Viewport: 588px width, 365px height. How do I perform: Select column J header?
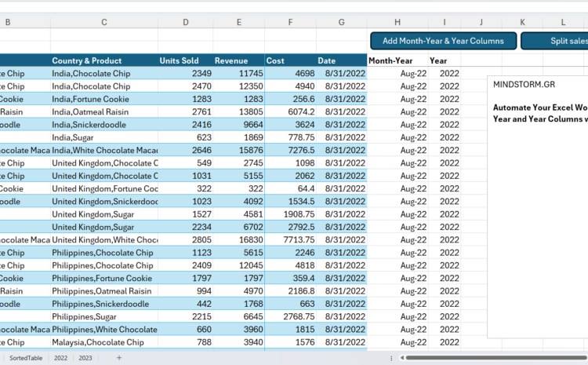[481, 22]
